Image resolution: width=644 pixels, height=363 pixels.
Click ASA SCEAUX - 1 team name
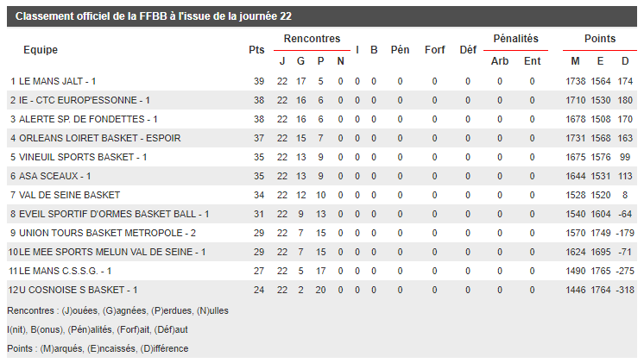[55, 176]
